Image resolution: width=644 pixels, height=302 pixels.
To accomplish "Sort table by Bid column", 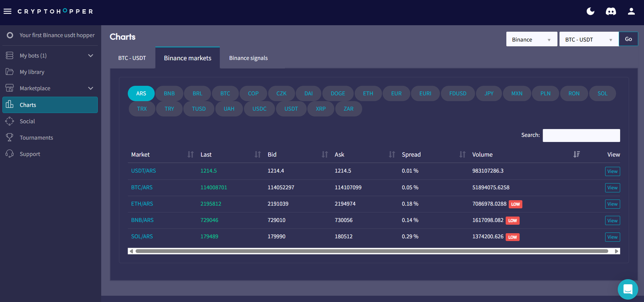I will click(325, 154).
